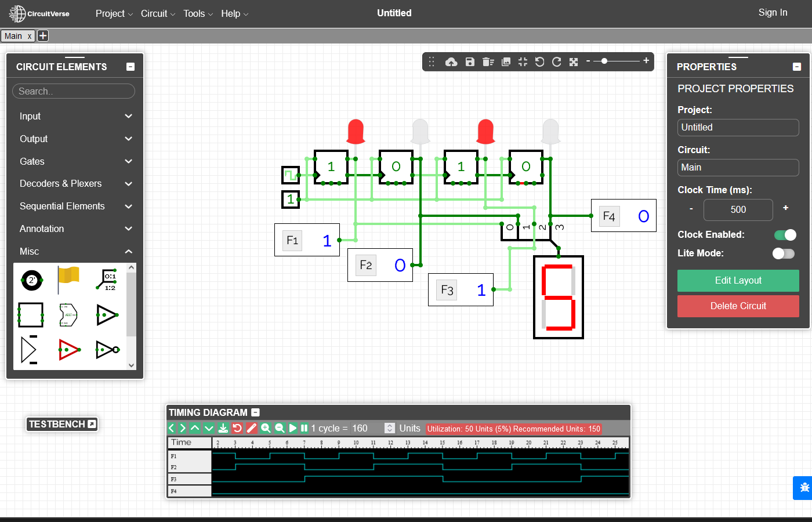Click the Sign In link
This screenshot has height=522, width=812.
[773, 12]
